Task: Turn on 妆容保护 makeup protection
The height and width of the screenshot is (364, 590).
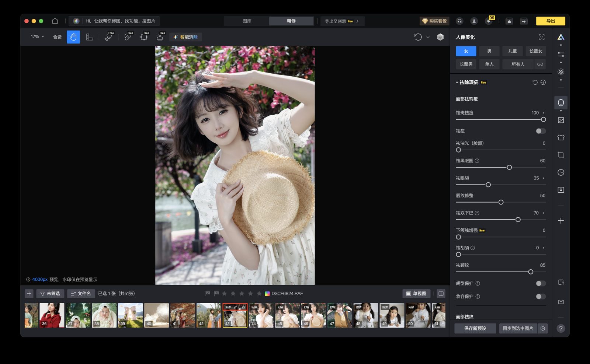Action: 541,296
